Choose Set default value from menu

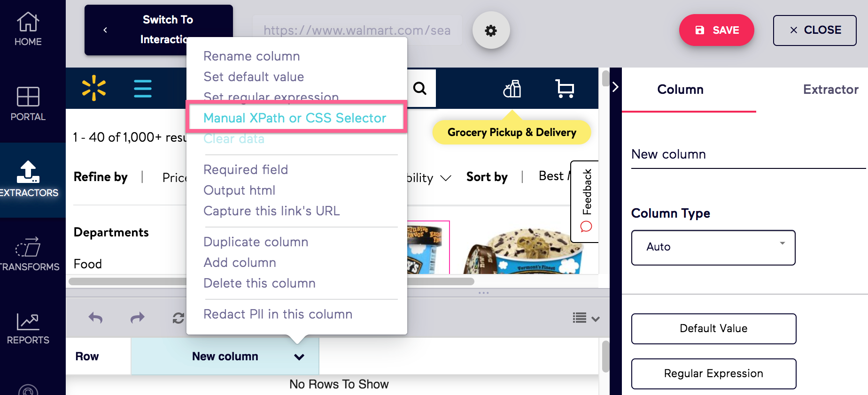click(x=254, y=77)
